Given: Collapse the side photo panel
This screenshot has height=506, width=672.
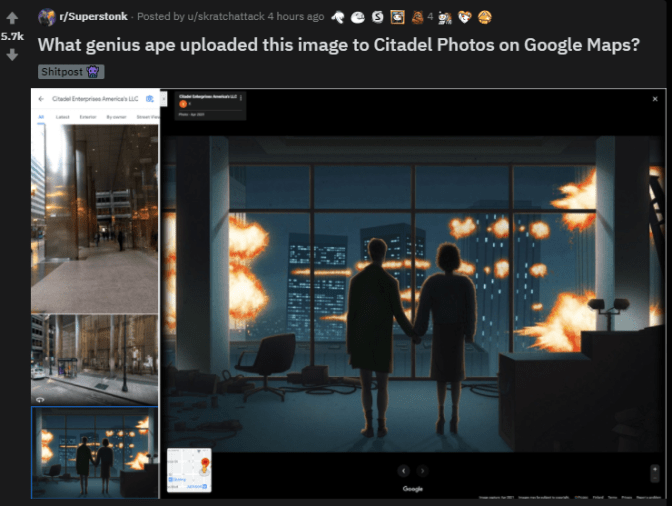Looking at the screenshot, I should [163, 99].
